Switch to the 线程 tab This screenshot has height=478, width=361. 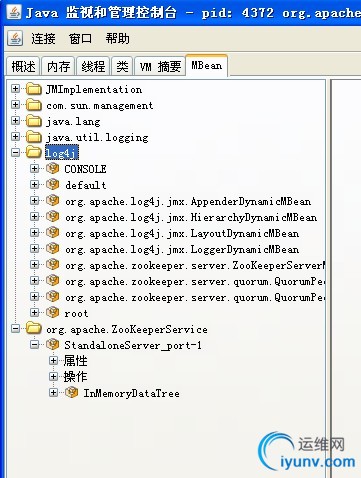93,66
